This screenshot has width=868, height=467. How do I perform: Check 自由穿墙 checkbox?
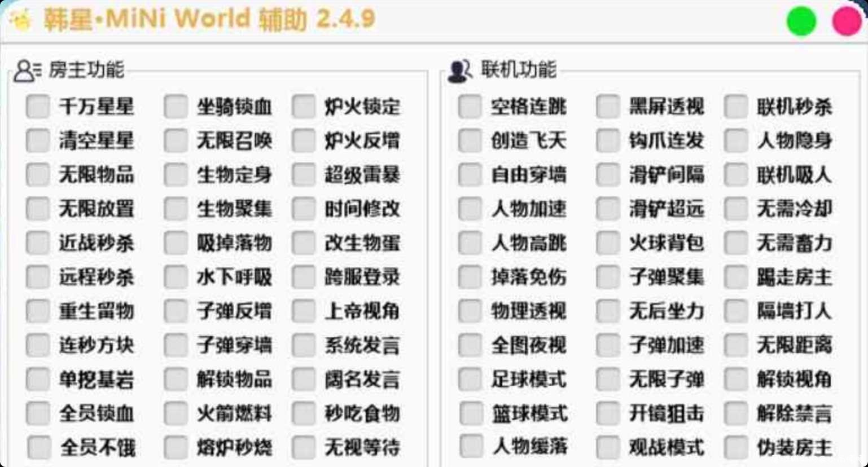[470, 175]
